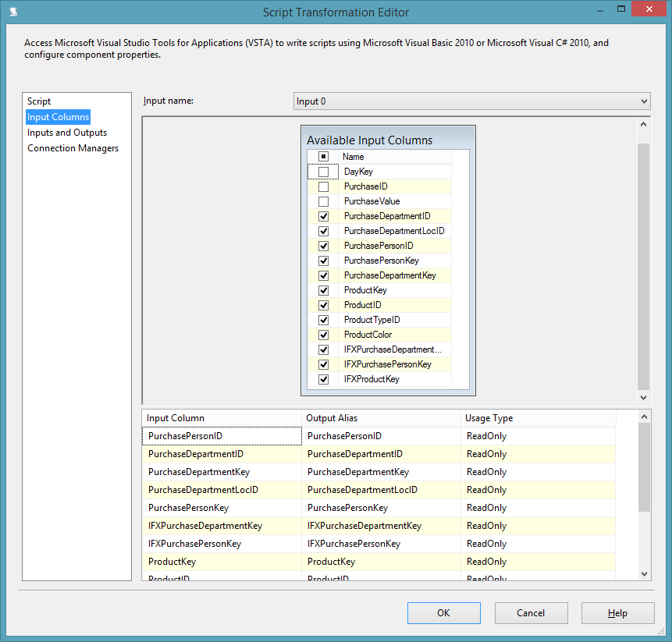Click the Cancel button to discard changes
The width and height of the screenshot is (672, 642).
point(531,612)
